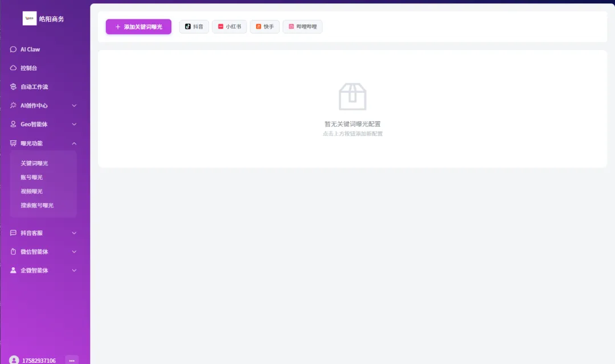Select the 小红书 platform filter
This screenshot has width=615, height=364.
click(229, 26)
